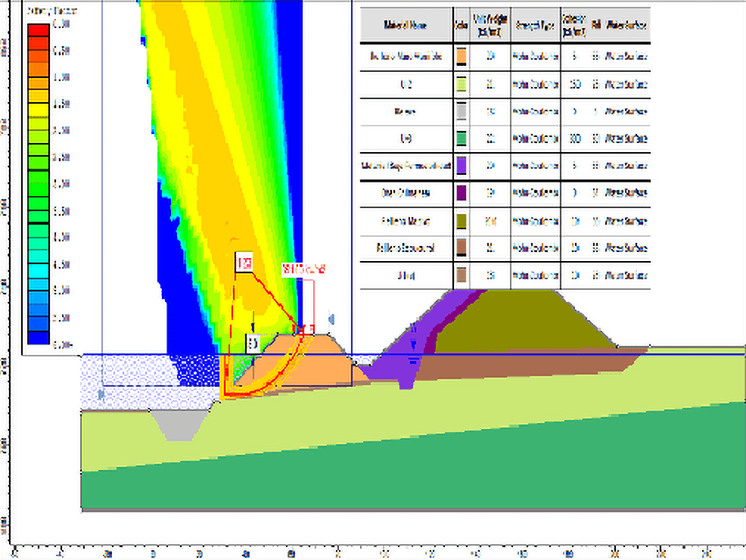The width and height of the screenshot is (746, 560).
Task: Click the orange swatch in the material table
Action: [x=462, y=58]
